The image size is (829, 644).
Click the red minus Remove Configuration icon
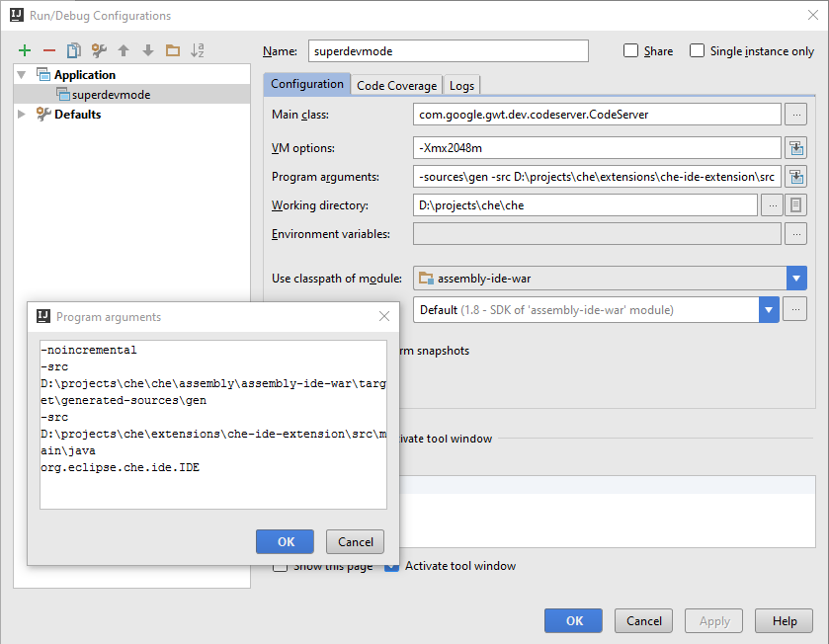48,50
